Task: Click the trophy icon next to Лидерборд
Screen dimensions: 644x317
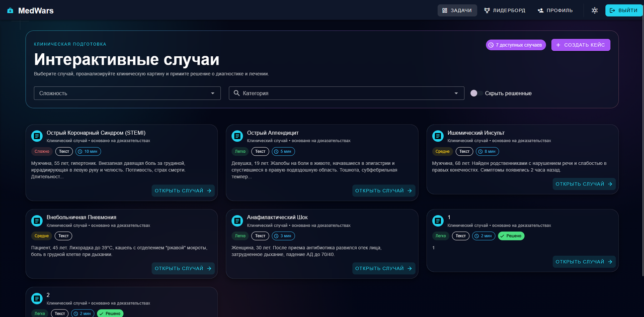Action: [487, 11]
